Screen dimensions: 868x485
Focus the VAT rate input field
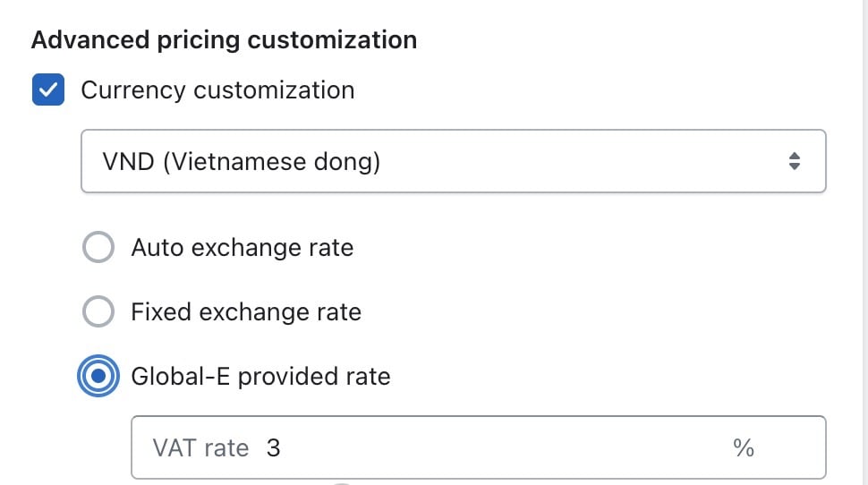[x=479, y=447]
